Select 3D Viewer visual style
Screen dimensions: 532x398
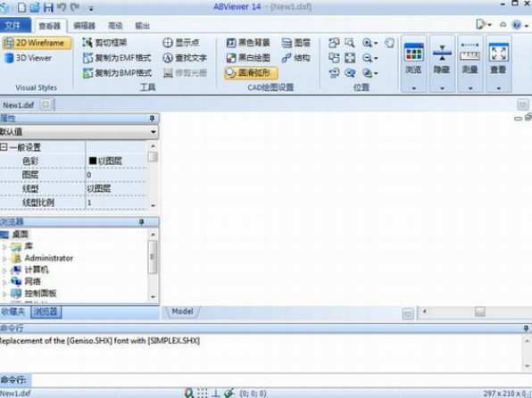[x=28, y=58]
